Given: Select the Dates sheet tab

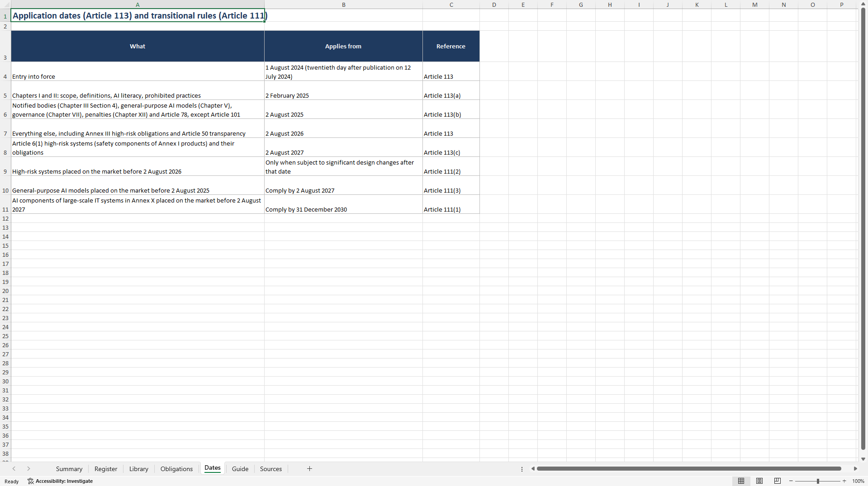Looking at the screenshot, I should [213, 468].
